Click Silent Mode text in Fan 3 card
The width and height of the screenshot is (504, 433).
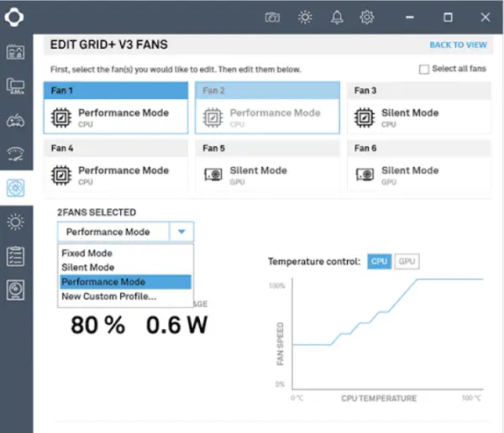point(410,112)
